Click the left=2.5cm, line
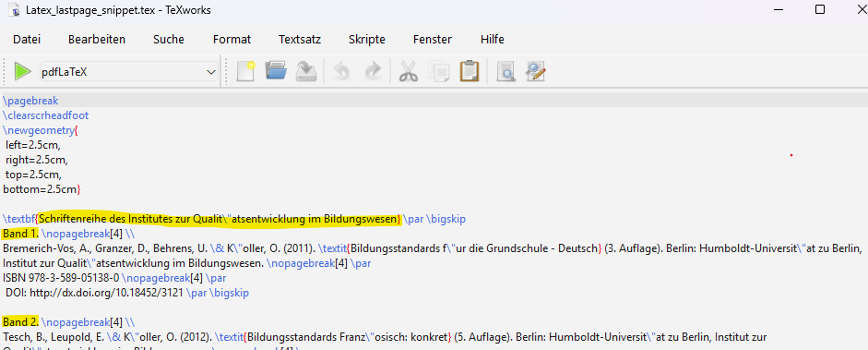Image resolution: width=868 pixels, height=350 pixels. (x=32, y=146)
